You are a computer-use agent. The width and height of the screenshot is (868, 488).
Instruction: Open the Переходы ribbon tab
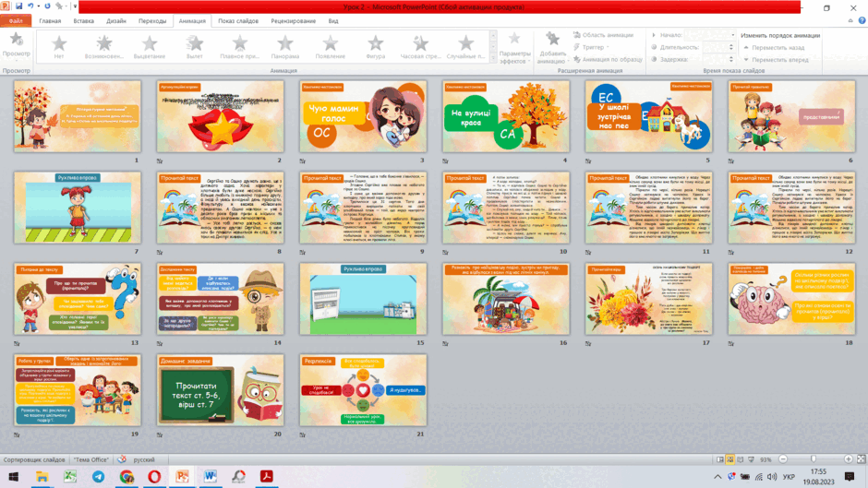[x=152, y=21]
